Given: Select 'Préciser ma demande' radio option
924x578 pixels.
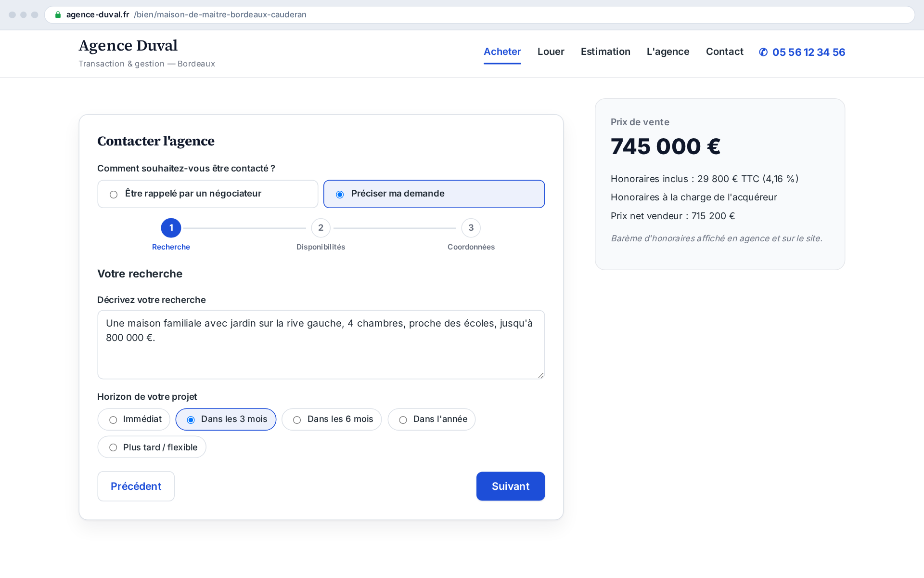Looking at the screenshot, I should point(434,194).
